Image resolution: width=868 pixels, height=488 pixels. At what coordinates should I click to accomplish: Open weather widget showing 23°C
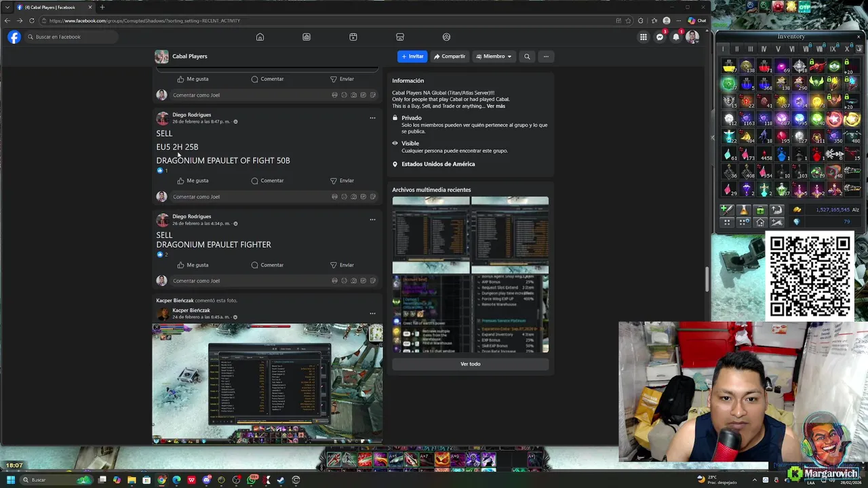(717, 480)
